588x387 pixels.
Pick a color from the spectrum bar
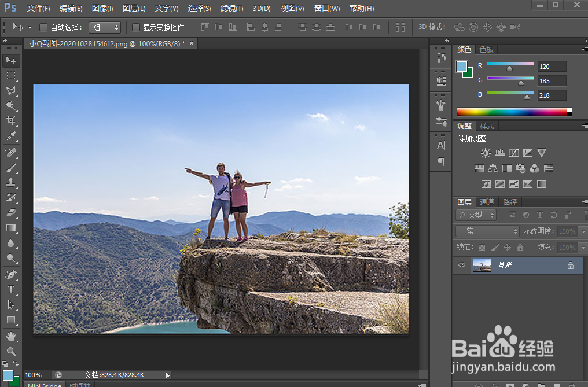click(514, 112)
